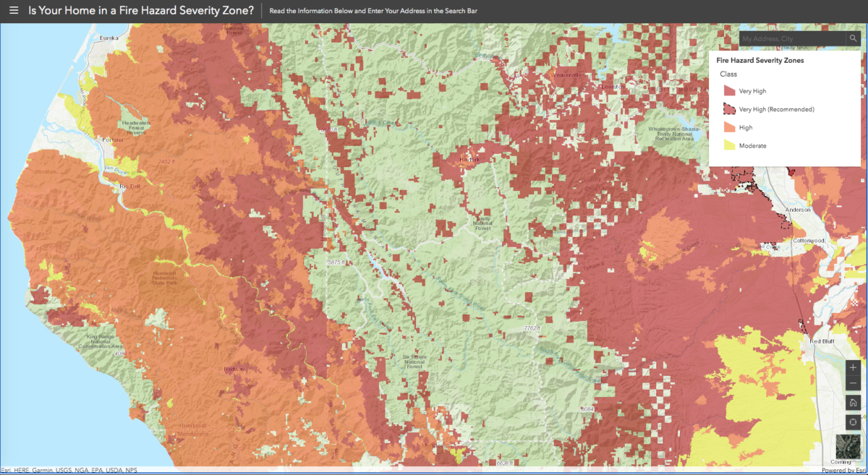868x475 pixels.
Task: Click the home default extent icon
Action: (x=852, y=403)
